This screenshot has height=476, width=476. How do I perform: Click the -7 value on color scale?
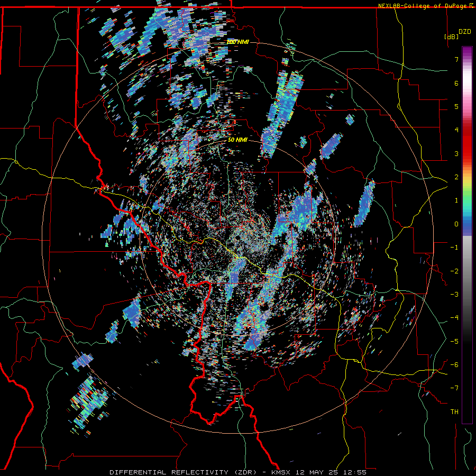tap(454, 388)
